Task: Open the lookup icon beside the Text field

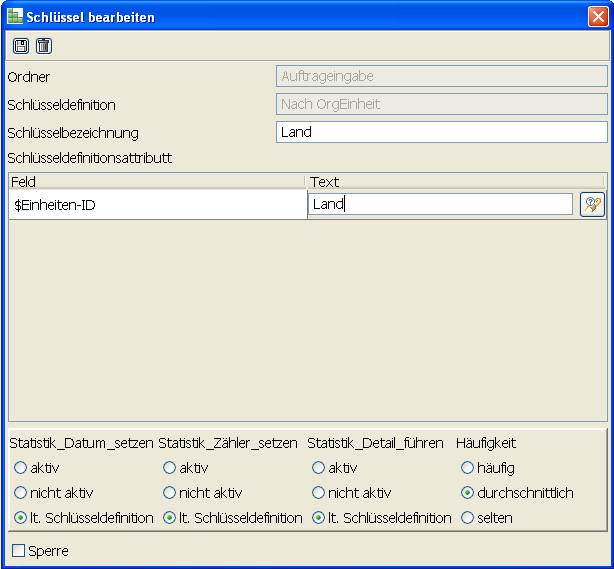Action: (x=592, y=204)
